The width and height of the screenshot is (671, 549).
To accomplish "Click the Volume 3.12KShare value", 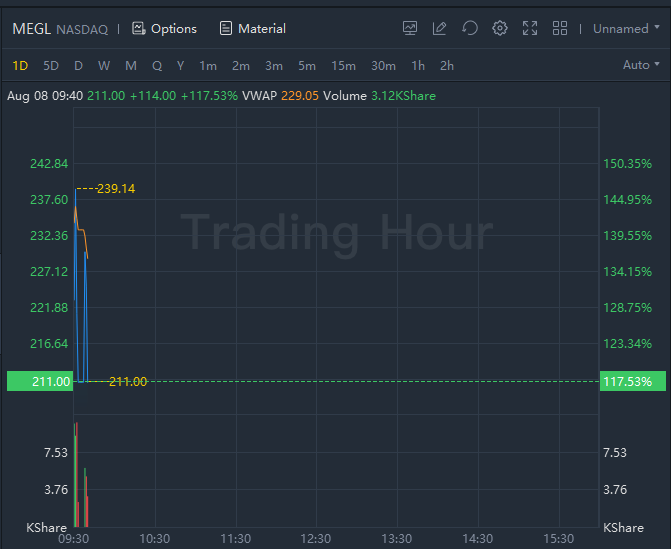I will click(403, 95).
